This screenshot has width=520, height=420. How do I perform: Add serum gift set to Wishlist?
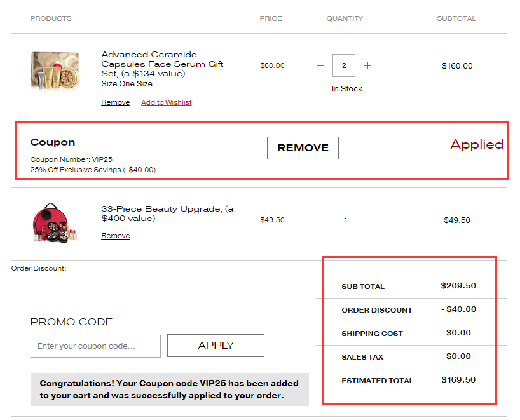pyautogui.click(x=166, y=102)
